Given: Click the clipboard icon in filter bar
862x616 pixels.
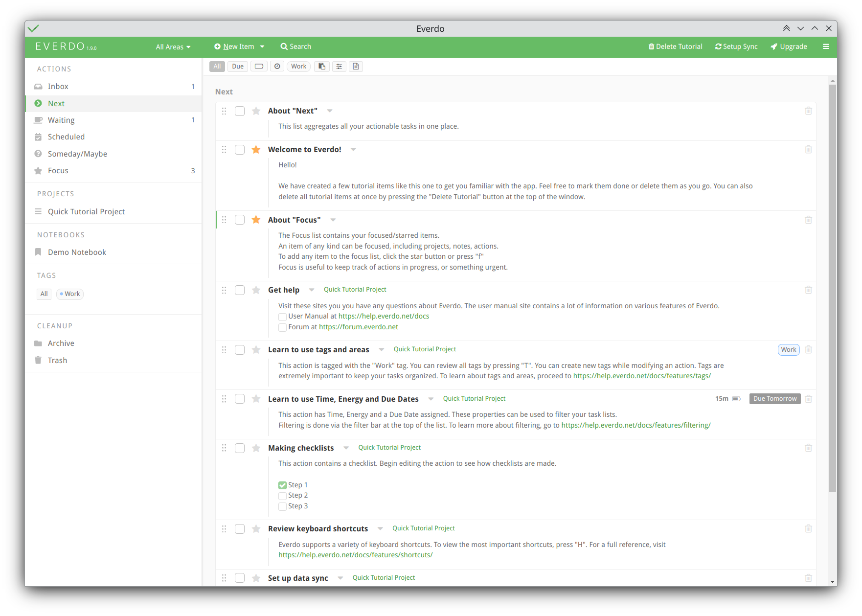Looking at the screenshot, I should (x=321, y=67).
